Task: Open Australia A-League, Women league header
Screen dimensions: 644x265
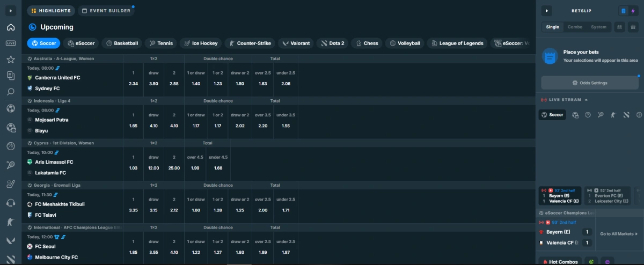Action: [x=63, y=58]
